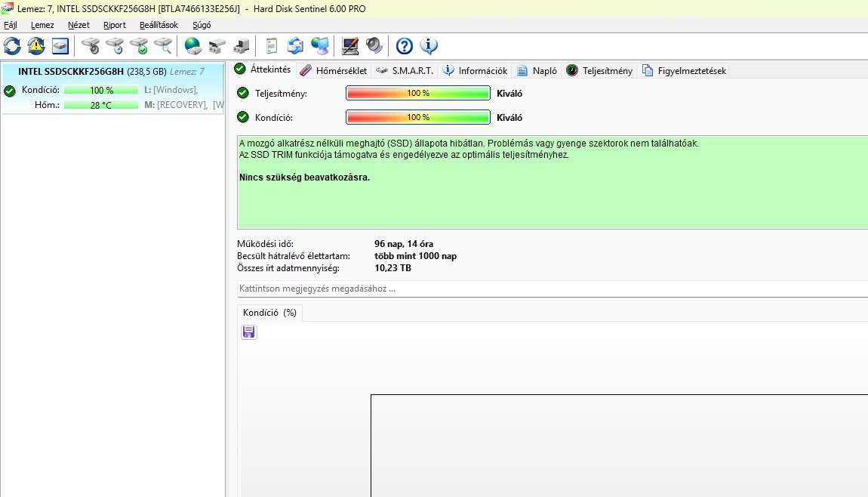The width and height of the screenshot is (868, 497).
Task: Open the S.M.A.R.T. tab
Action: pyautogui.click(x=405, y=70)
